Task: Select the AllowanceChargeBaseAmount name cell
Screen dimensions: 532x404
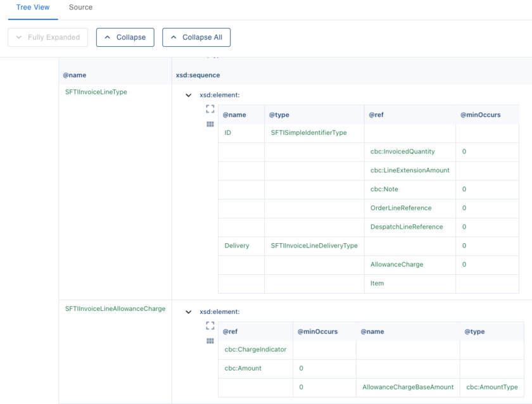Action: 408,387
